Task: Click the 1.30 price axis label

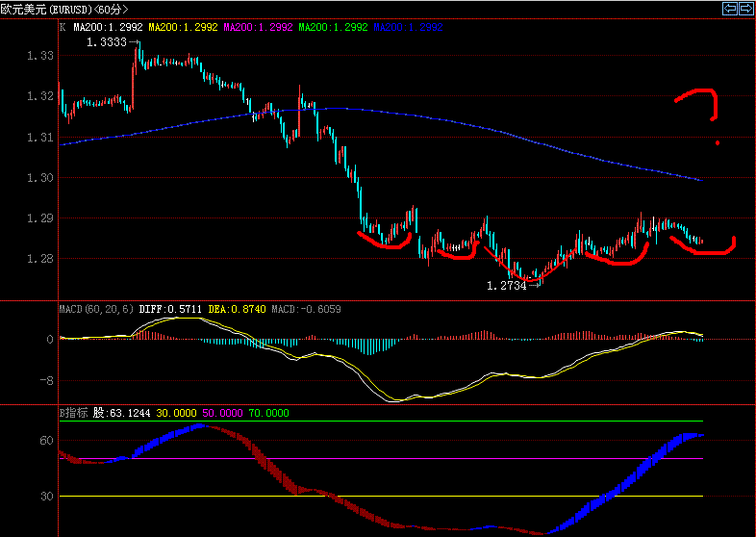Action: point(40,178)
